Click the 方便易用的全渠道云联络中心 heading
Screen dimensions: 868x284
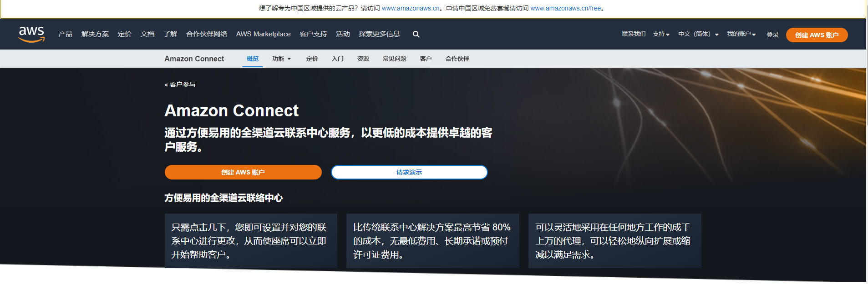pos(223,198)
